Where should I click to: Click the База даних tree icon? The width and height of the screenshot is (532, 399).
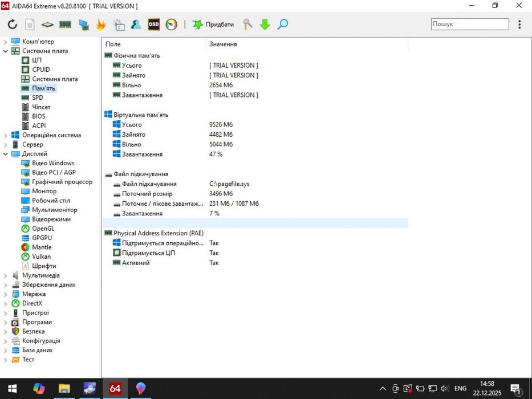coord(15,350)
